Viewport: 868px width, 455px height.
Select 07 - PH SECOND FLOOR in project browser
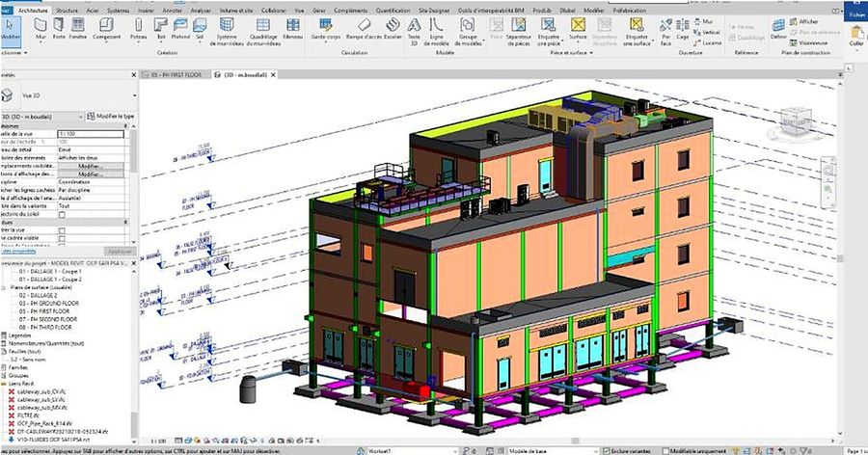[x=47, y=319]
